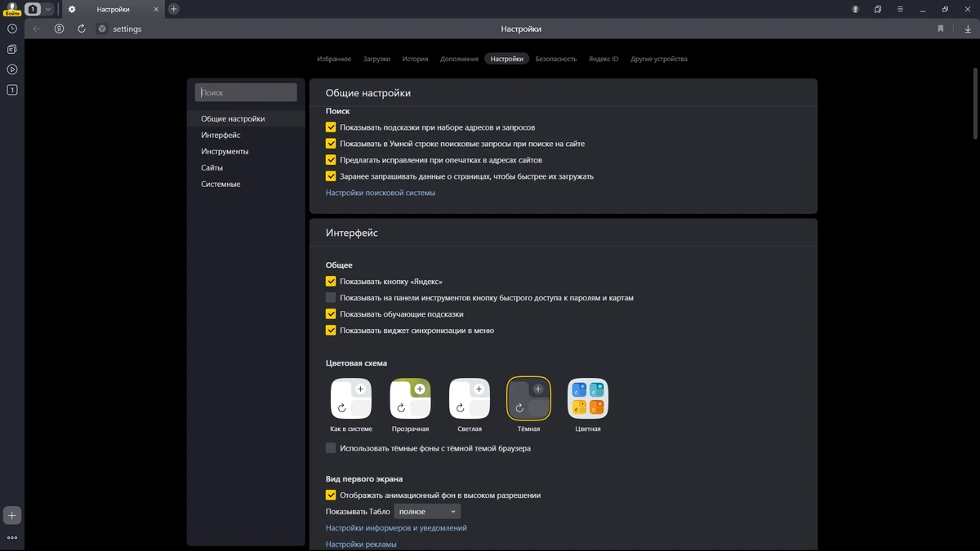
Task: Toggle Предлагать исправления при опечатках checkbox
Action: 331,160
